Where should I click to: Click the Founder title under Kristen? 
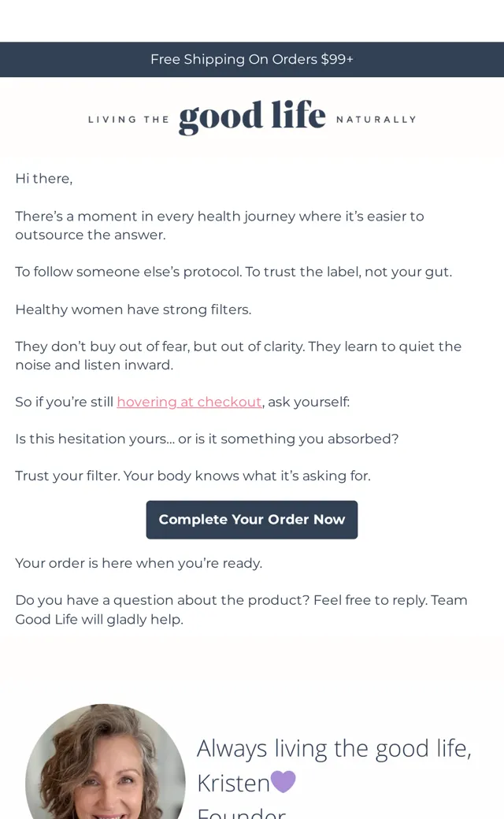(x=241, y=813)
